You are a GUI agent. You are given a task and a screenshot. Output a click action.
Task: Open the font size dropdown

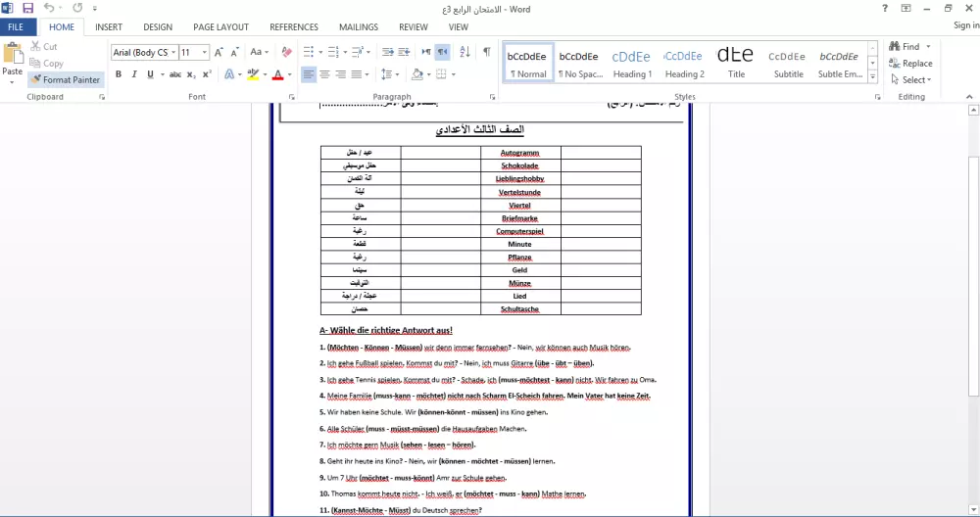tap(204, 53)
